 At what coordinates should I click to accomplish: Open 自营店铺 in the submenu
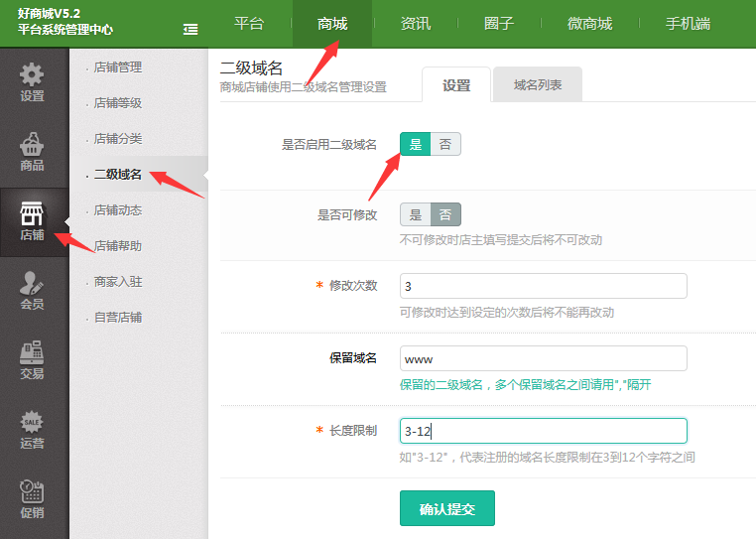click(118, 317)
